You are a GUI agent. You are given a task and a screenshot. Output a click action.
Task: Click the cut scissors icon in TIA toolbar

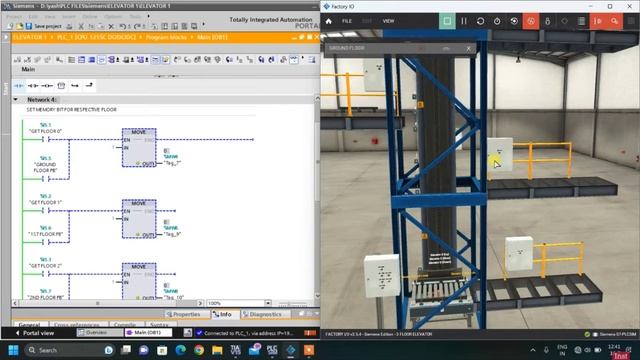point(81,27)
